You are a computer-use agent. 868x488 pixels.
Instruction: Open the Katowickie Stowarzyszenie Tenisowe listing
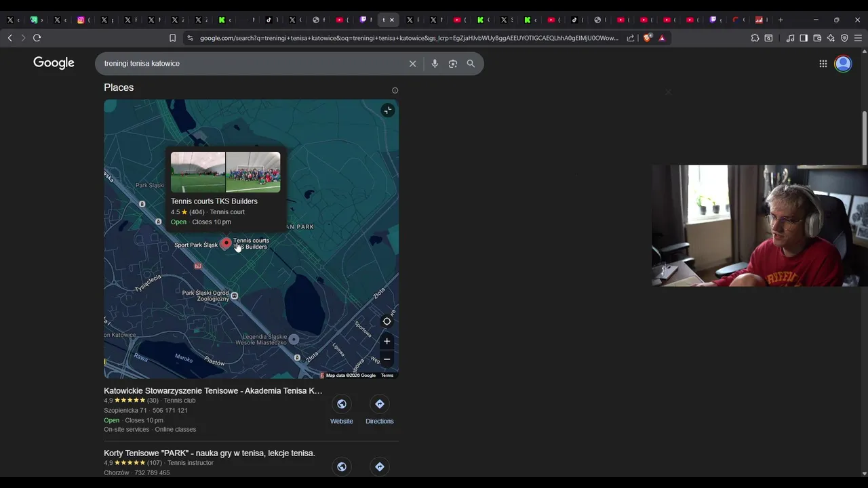[213, 391]
